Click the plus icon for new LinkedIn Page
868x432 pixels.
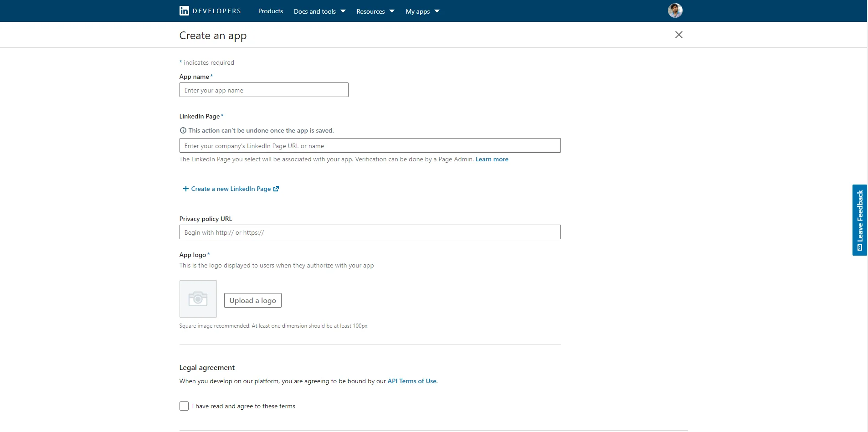[185, 189]
